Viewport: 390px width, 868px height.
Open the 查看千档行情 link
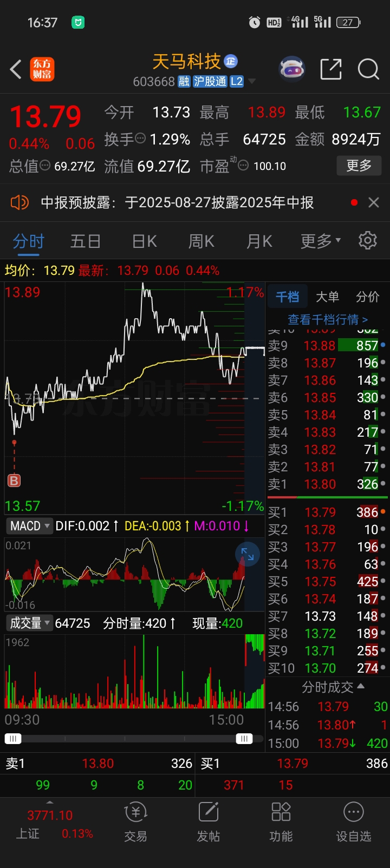[328, 319]
